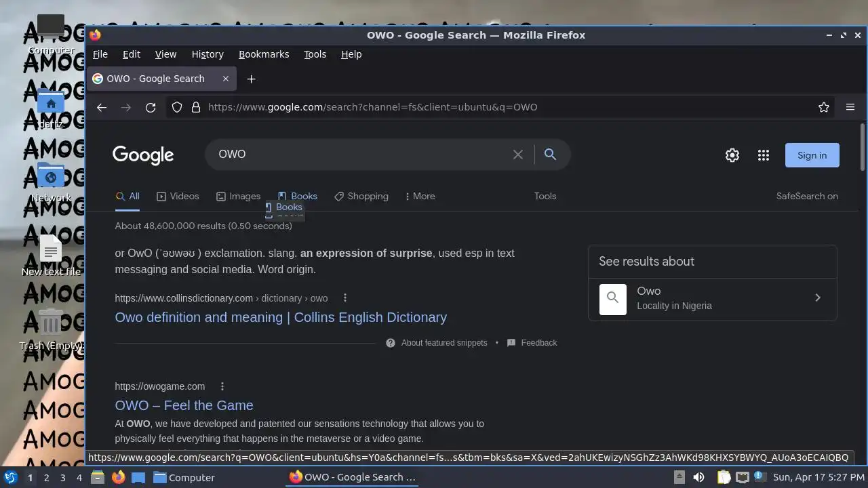Open the Edit menu

tap(132, 54)
